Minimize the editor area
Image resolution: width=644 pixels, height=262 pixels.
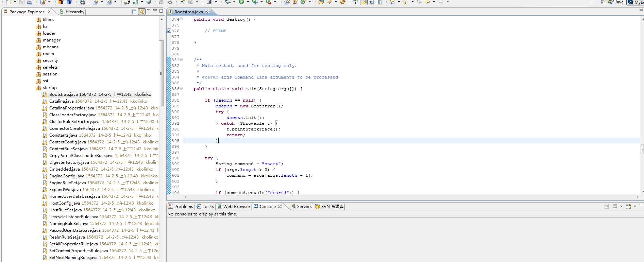click(641, 10)
